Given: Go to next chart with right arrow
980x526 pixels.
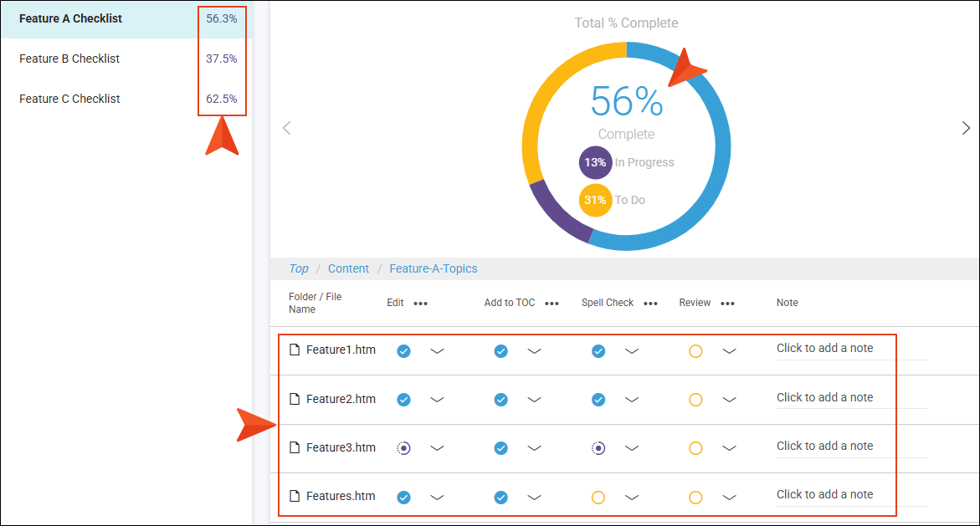Looking at the screenshot, I should [966, 128].
